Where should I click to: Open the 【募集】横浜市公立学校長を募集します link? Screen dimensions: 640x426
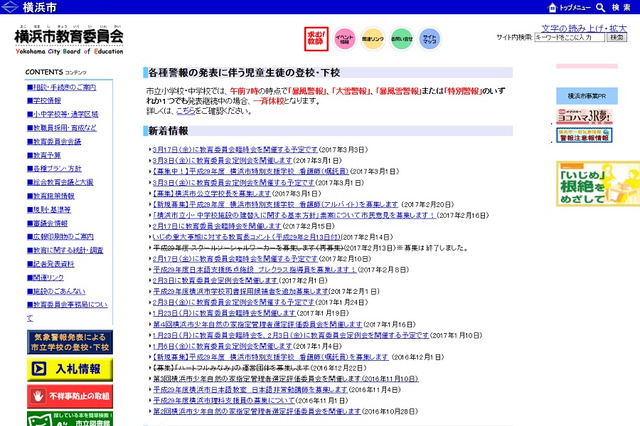tap(212, 193)
